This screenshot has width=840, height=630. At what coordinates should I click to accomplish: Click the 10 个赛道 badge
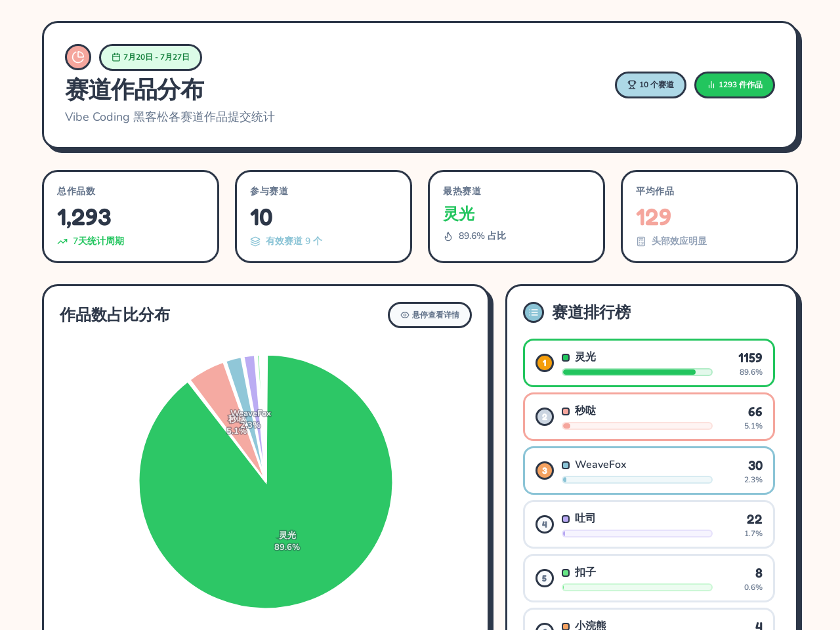coord(650,85)
